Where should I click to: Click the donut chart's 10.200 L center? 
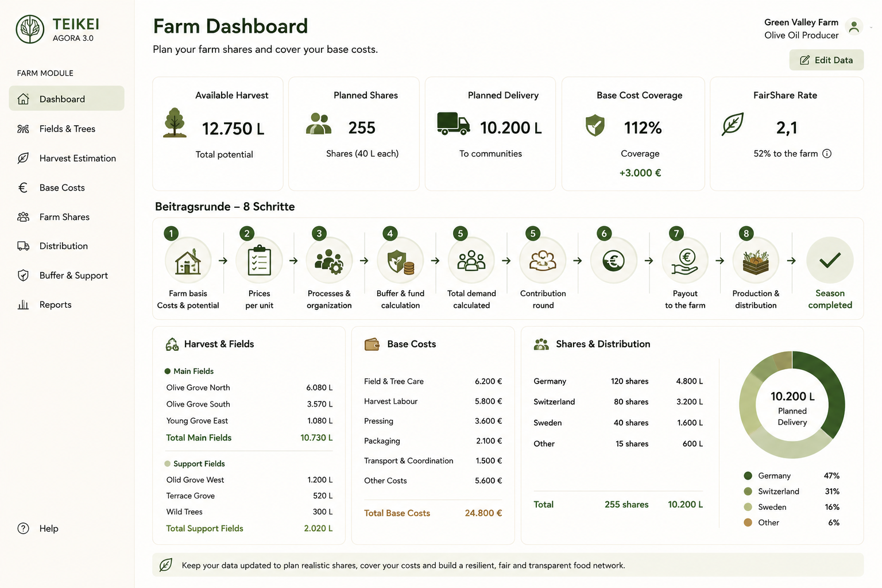click(x=792, y=396)
